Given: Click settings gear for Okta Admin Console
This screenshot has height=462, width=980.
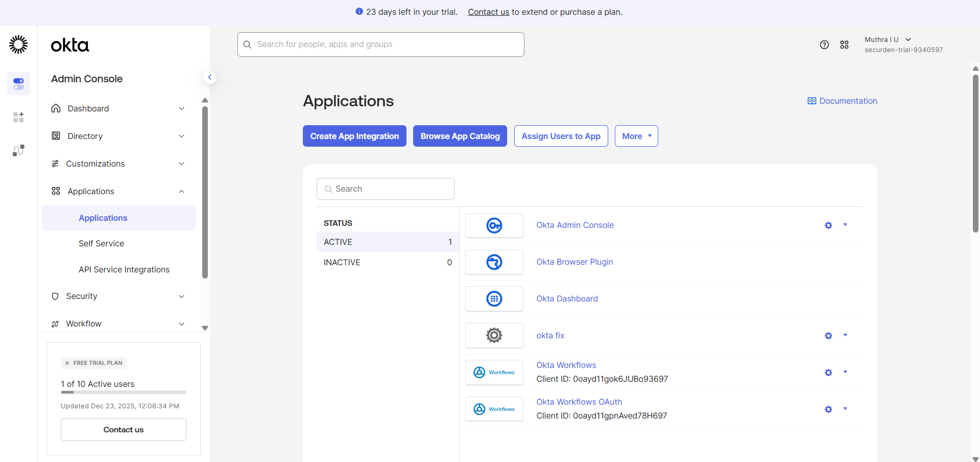Looking at the screenshot, I should point(828,225).
